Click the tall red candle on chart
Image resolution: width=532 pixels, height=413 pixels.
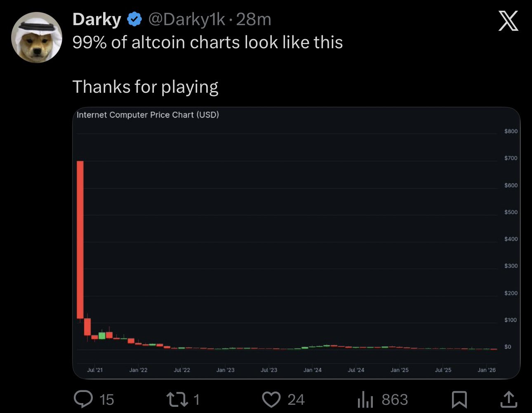pyautogui.click(x=80, y=239)
